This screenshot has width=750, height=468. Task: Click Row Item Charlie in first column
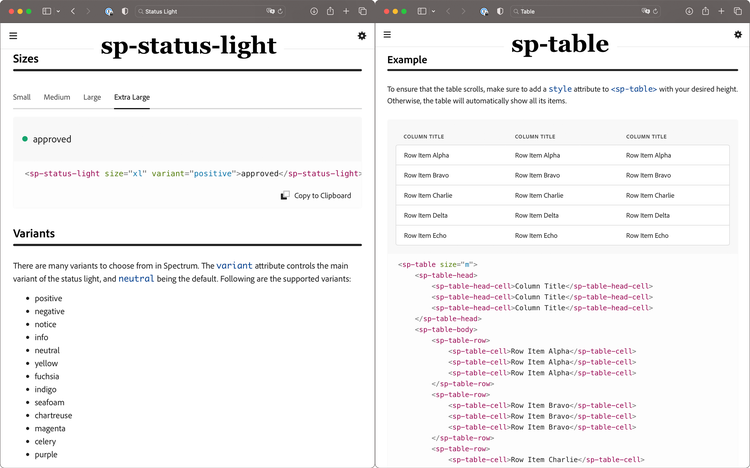tap(428, 196)
